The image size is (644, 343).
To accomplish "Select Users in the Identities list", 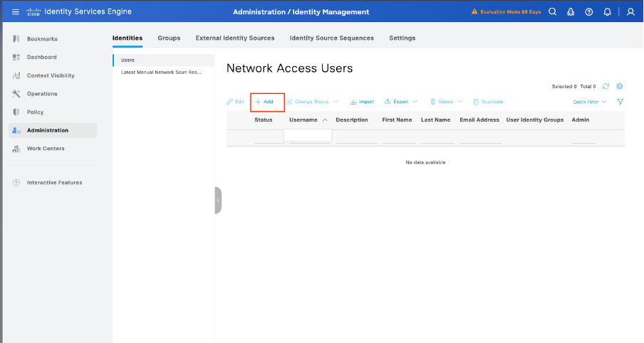I will (163, 60).
